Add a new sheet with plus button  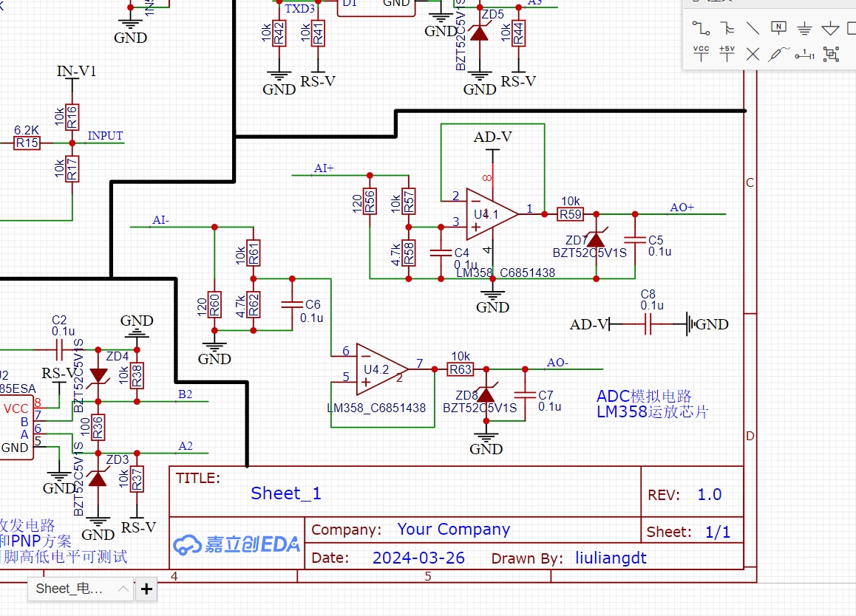tap(146, 589)
